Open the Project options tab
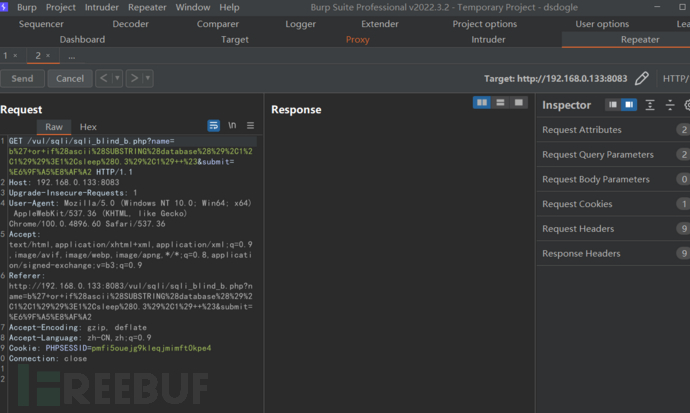This screenshot has height=413, width=690. click(484, 24)
